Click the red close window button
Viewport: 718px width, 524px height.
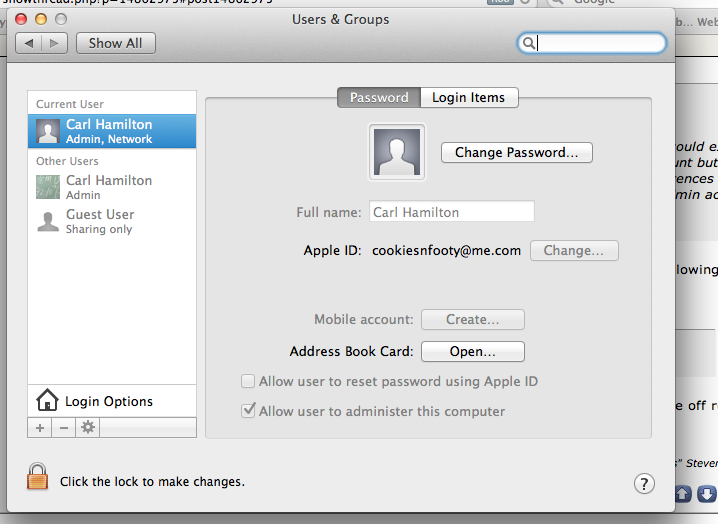coord(21,19)
